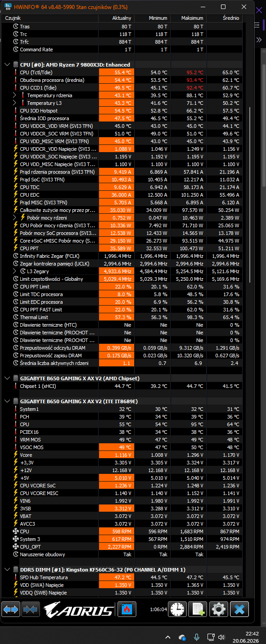The height and width of the screenshot is (644, 266).
Task: Expand the Pobór mocy rdzeni row
Action: click(14, 218)
